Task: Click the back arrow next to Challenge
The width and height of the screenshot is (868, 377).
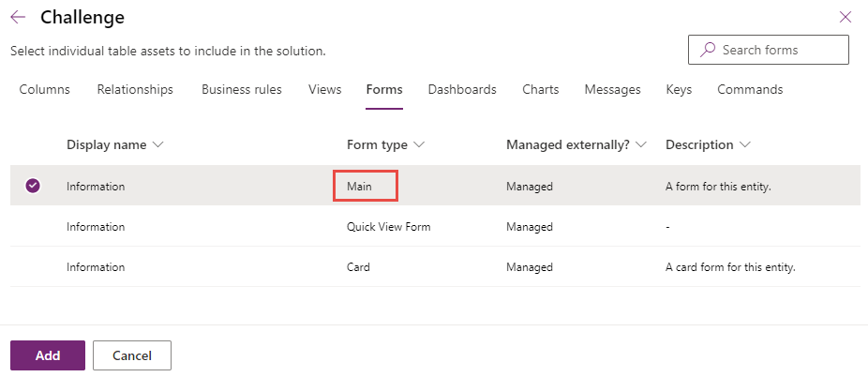Action: [18, 18]
